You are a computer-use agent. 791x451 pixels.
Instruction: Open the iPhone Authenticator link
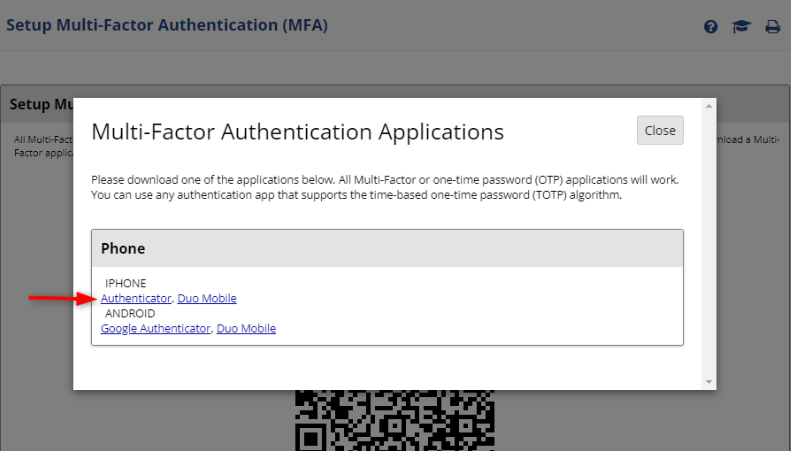[136, 298]
